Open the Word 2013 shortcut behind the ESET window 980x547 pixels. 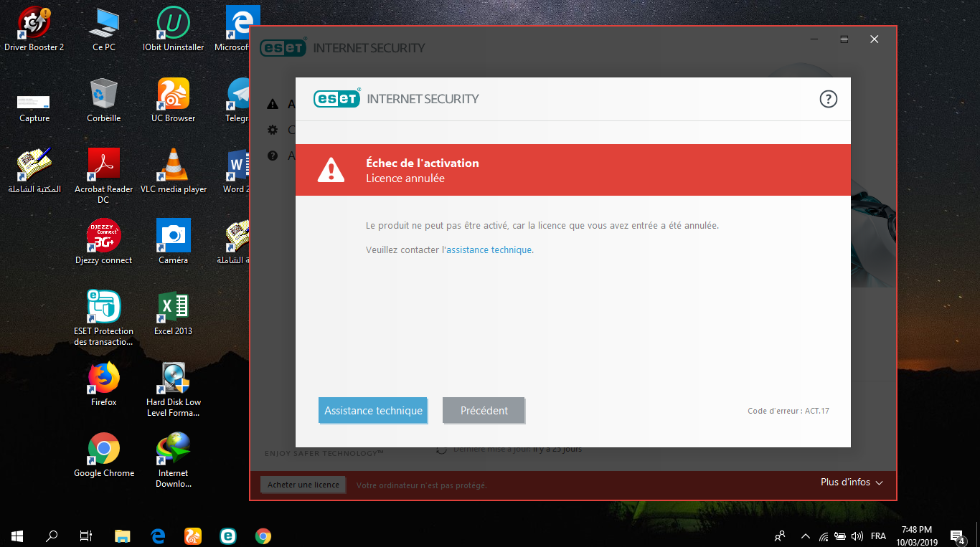tap(237, 171)
